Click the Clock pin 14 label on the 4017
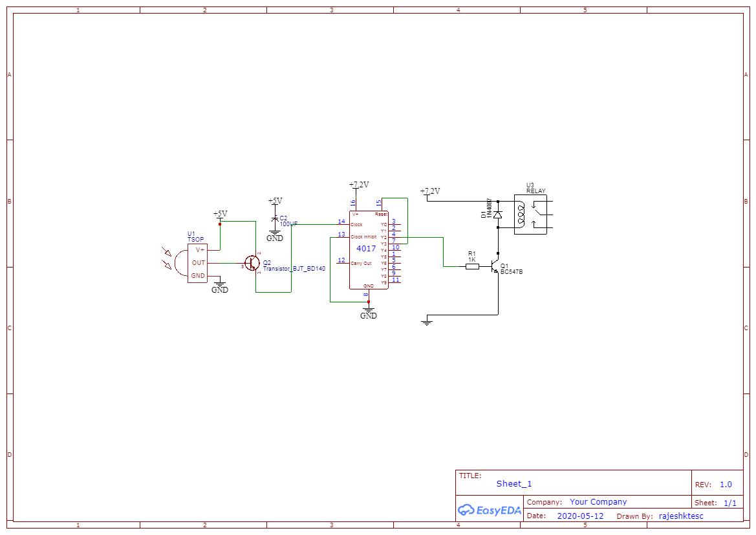This screenshot has width=756, height=535. click(356, 224)
